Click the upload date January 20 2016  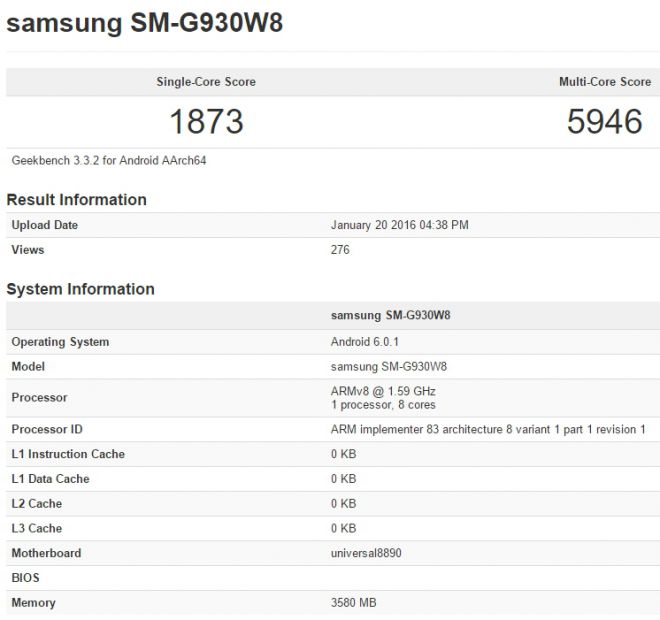399,225
